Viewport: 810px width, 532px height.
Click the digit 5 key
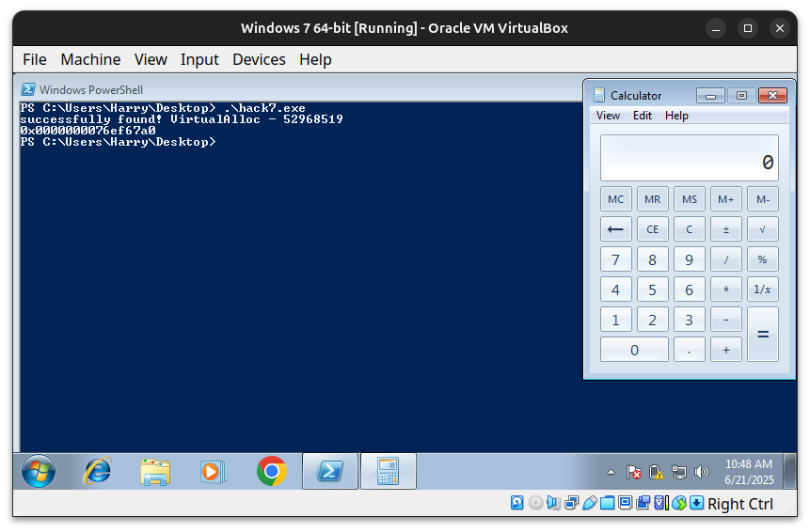point(653,289)
